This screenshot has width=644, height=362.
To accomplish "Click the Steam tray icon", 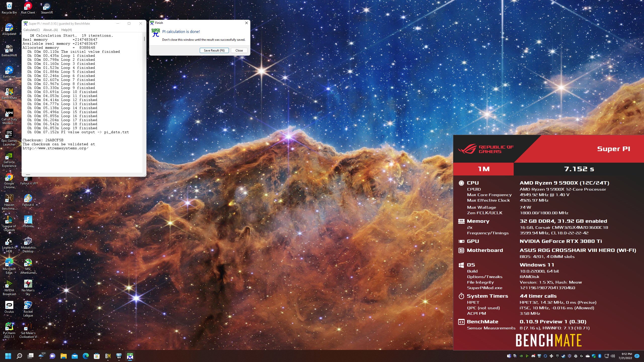I will [x=563, y=356].
